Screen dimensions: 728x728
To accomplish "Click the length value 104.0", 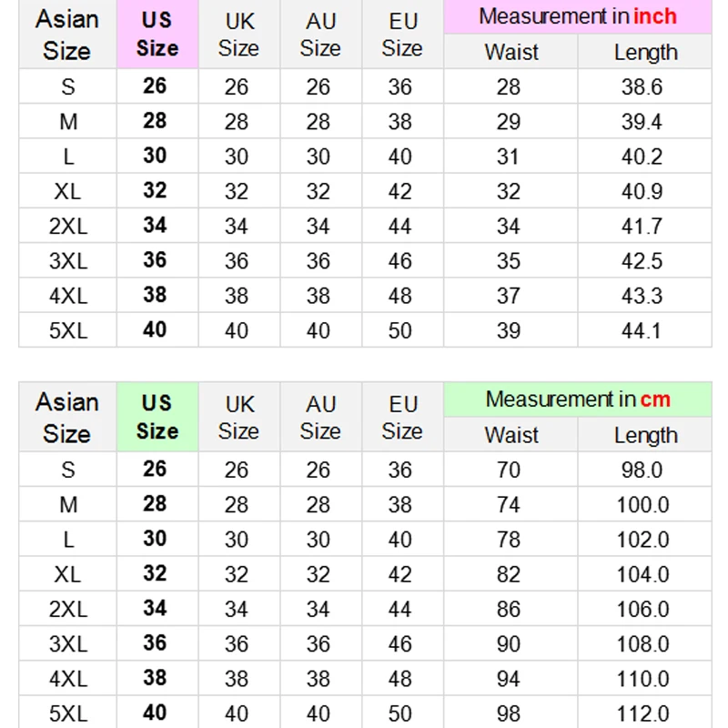I will tap(644, 574).
